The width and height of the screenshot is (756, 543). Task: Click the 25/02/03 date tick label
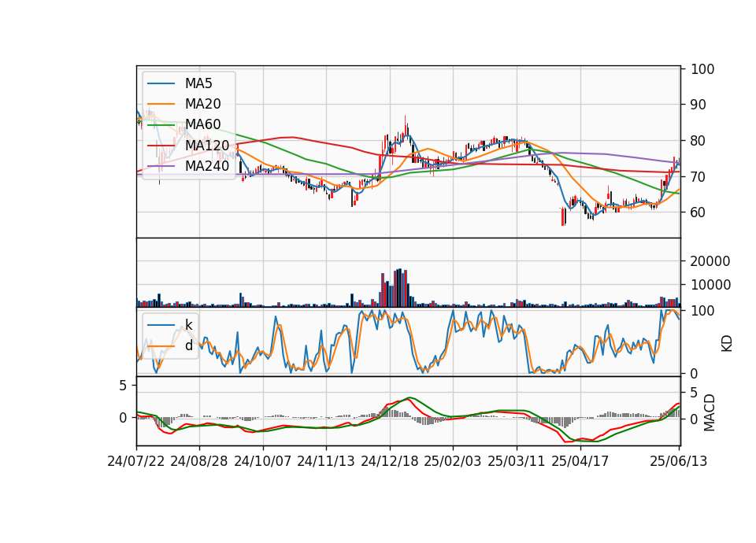pos(453,461)
